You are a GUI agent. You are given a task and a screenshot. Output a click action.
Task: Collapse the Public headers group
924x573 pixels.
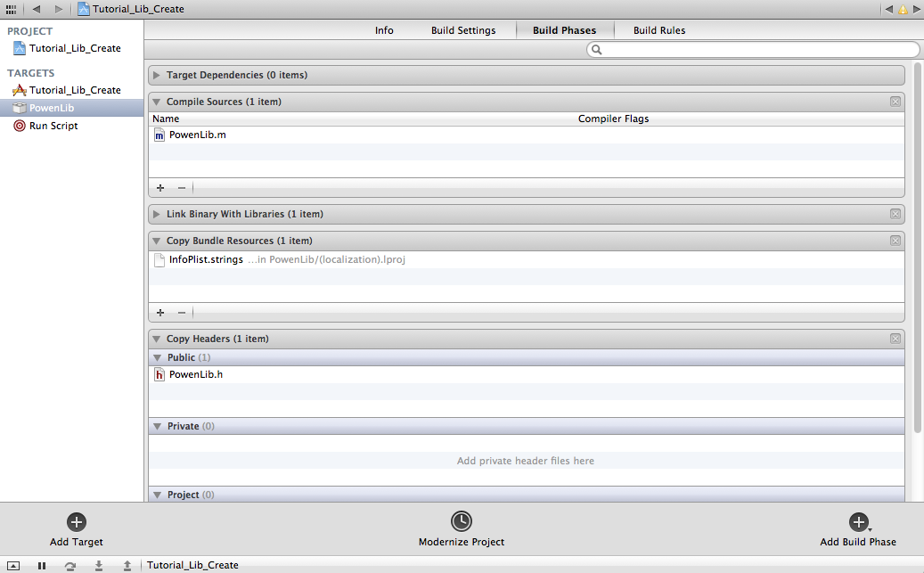pyautogui.click(x=158, y=358)
